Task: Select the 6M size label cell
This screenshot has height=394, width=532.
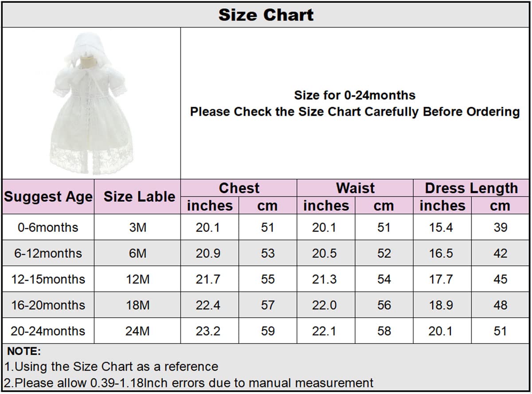Action: pos(137,253)
